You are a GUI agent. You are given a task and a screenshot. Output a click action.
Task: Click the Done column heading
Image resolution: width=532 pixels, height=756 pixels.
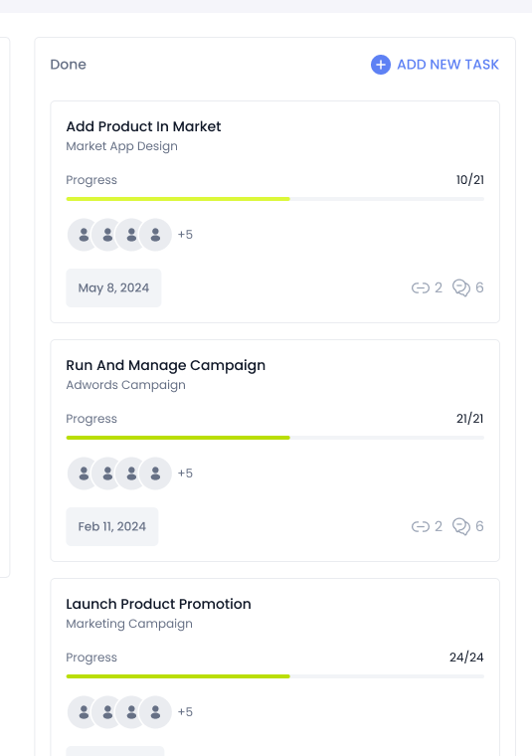[x=69, y=65]
